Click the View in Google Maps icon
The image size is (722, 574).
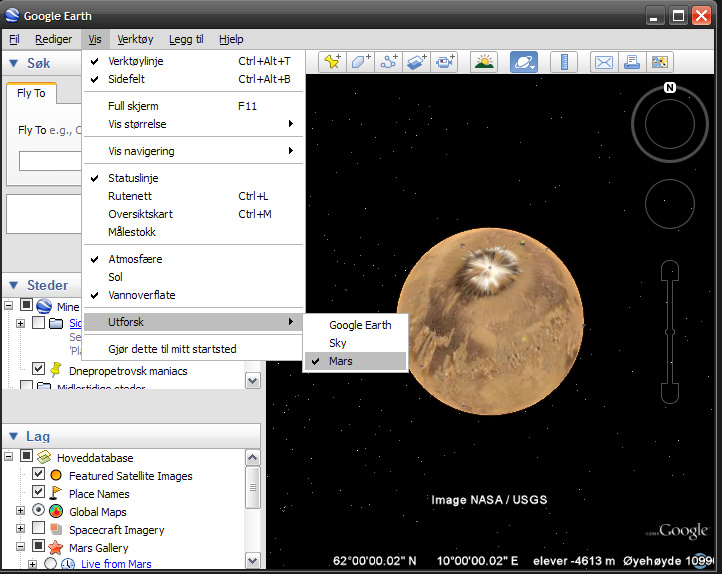point(660,62)
